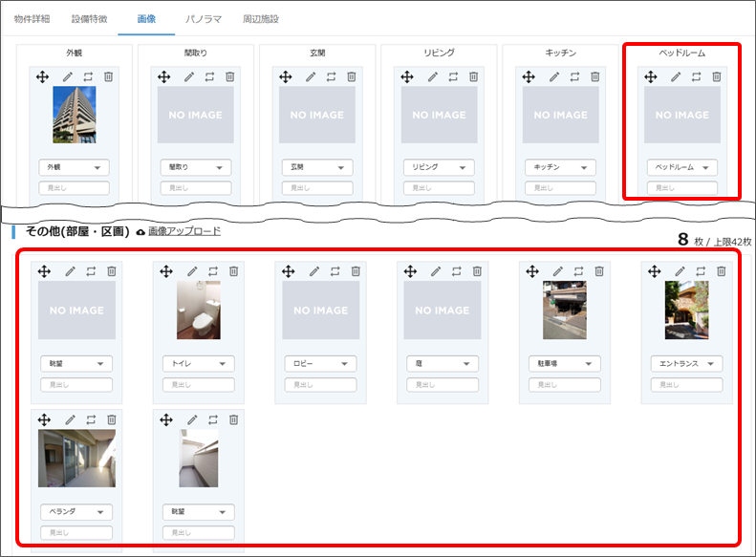756x557 pixels.
Task: Remove the リビング image with trash icon
Action: [x=473, y=76]
